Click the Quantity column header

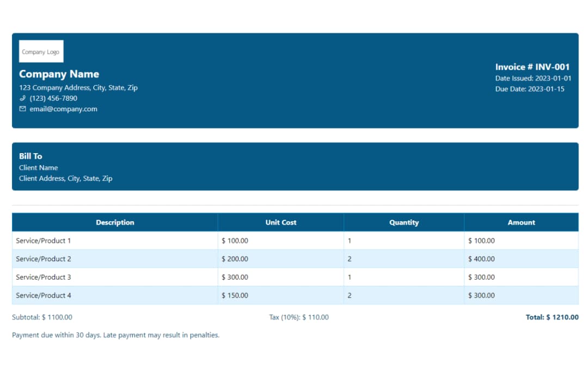[404, 222]
